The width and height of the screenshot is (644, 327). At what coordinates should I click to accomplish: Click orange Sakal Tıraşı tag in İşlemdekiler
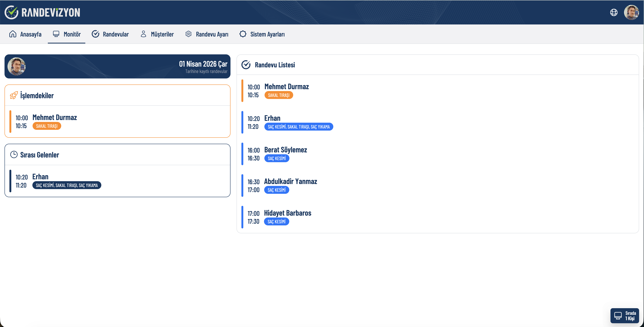coord(47,126)
